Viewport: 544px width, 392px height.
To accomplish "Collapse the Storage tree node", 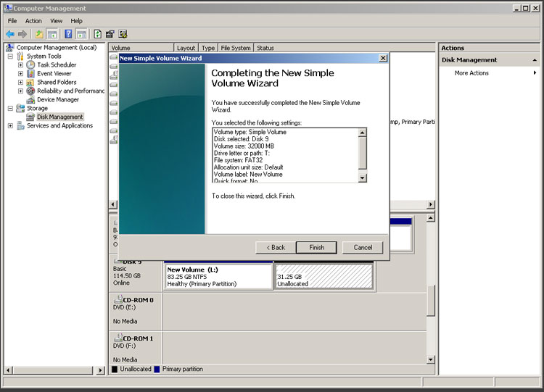I will coord(10,108).
